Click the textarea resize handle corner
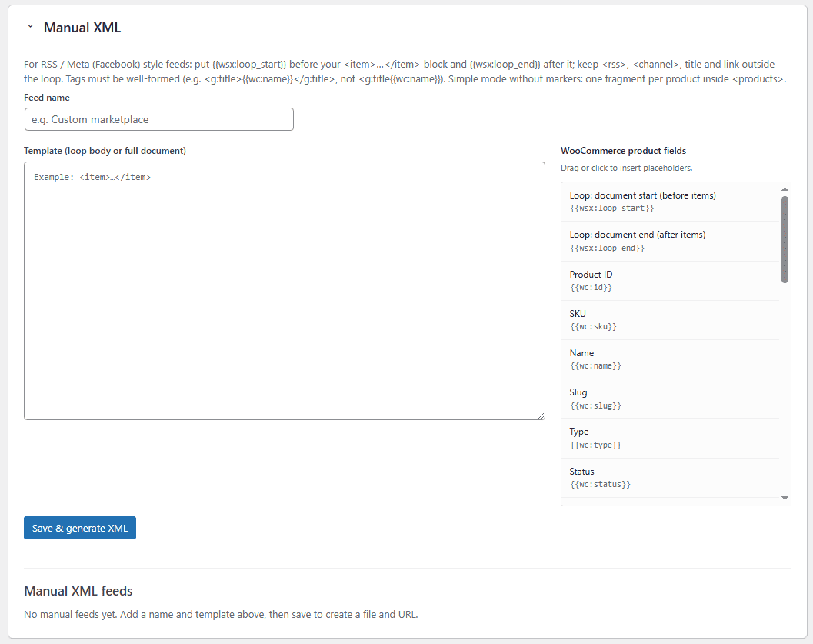 coord(541,415)
